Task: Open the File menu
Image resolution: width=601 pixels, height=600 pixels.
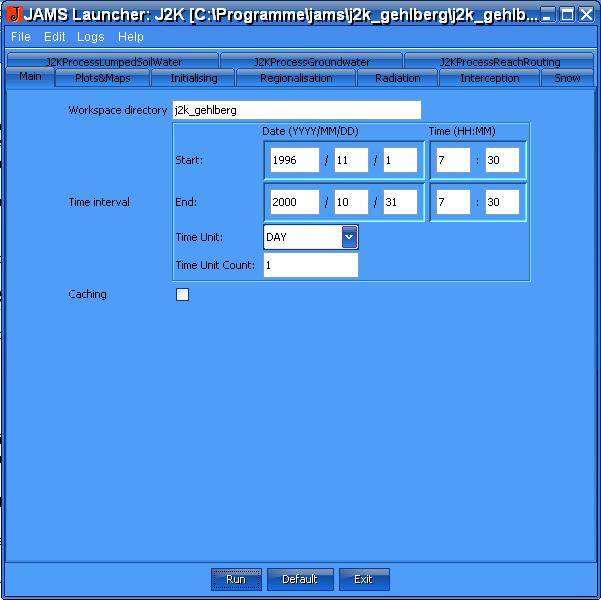Action: pyautogui.click(x=20, y=37)
